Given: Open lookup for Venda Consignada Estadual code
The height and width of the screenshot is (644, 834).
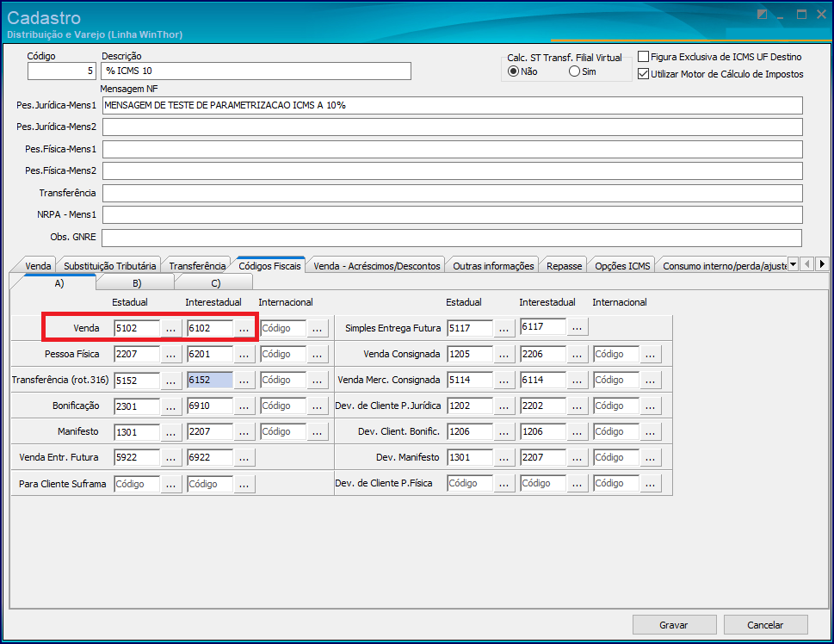Looking at the screenshot, I should click(x=504, y=355).
